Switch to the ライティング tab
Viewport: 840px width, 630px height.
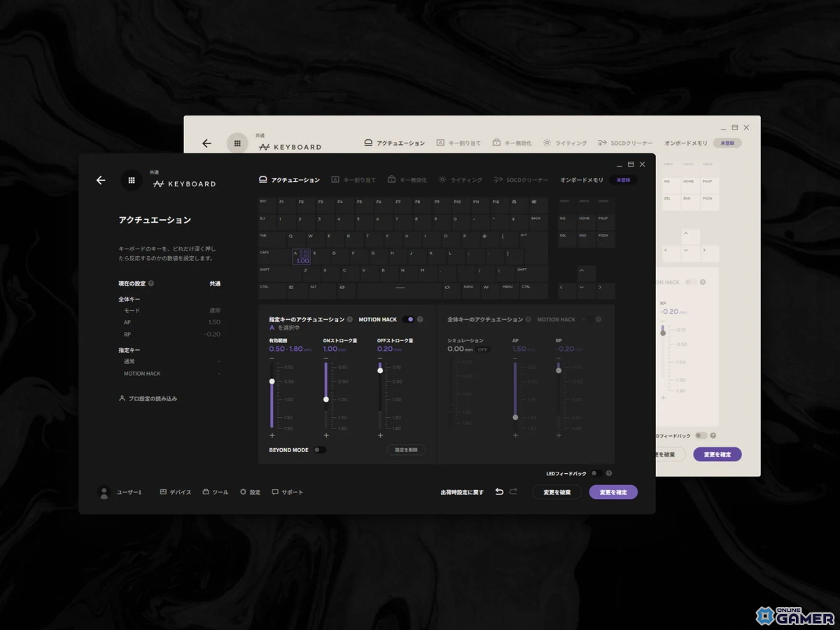pos(461,180)
